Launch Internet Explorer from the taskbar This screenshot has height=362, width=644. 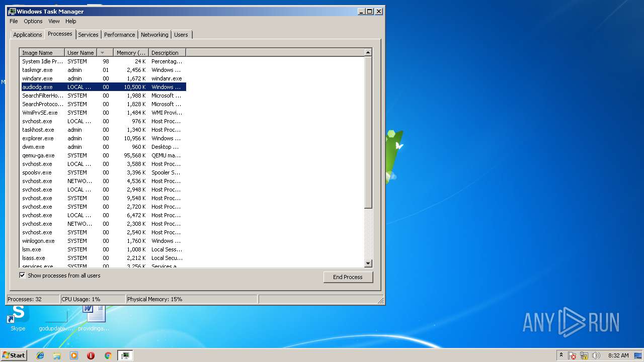(x=40, y=355)
